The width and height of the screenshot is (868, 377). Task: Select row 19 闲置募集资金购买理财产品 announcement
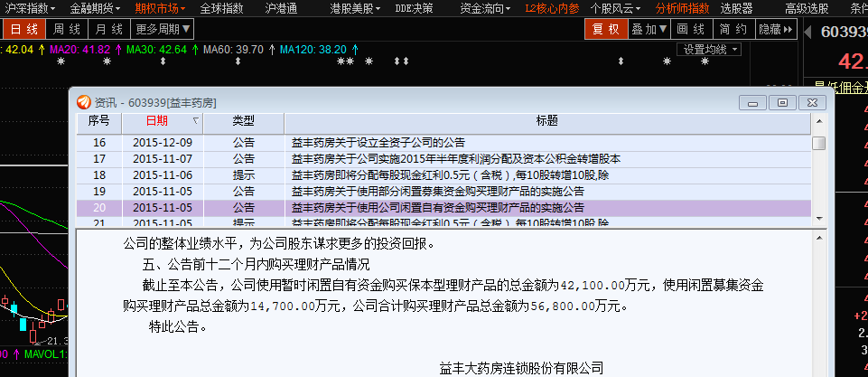pos(443,192)
